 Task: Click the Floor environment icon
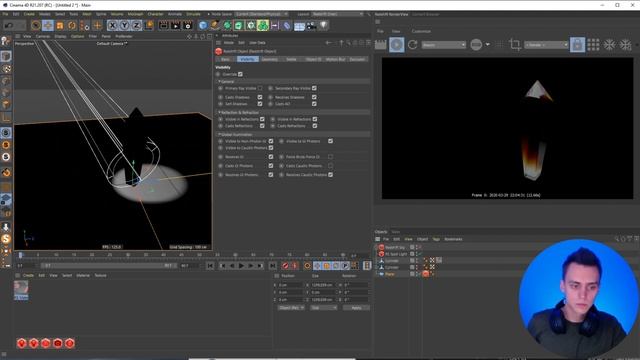(x=299, y=26)
